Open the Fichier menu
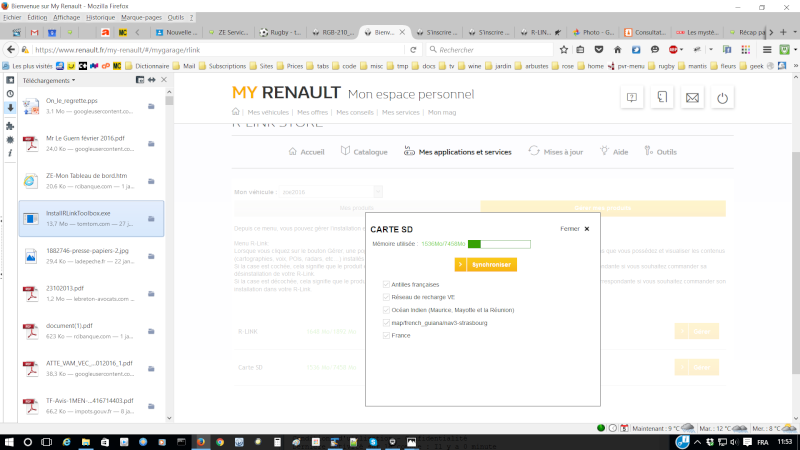 pos(12,17)
